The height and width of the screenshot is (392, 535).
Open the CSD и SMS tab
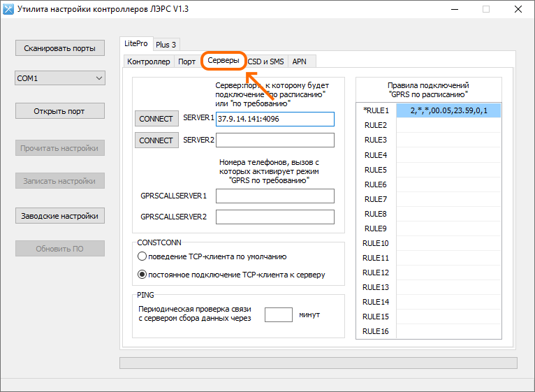point(266,61)
